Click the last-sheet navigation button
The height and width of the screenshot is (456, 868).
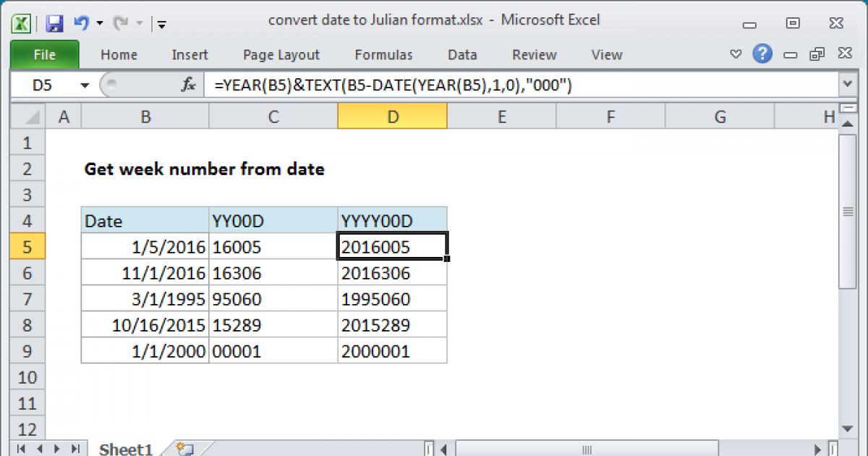click(x=77, y=449)
